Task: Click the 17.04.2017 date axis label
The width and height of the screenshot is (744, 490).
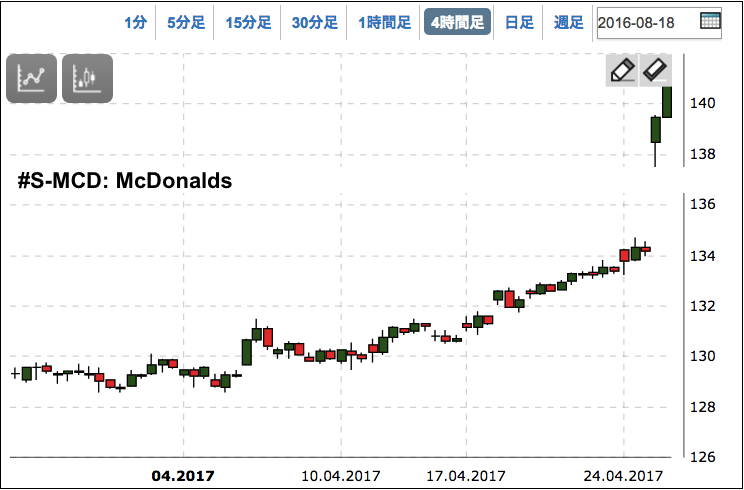Action: [x=466, y=475]
